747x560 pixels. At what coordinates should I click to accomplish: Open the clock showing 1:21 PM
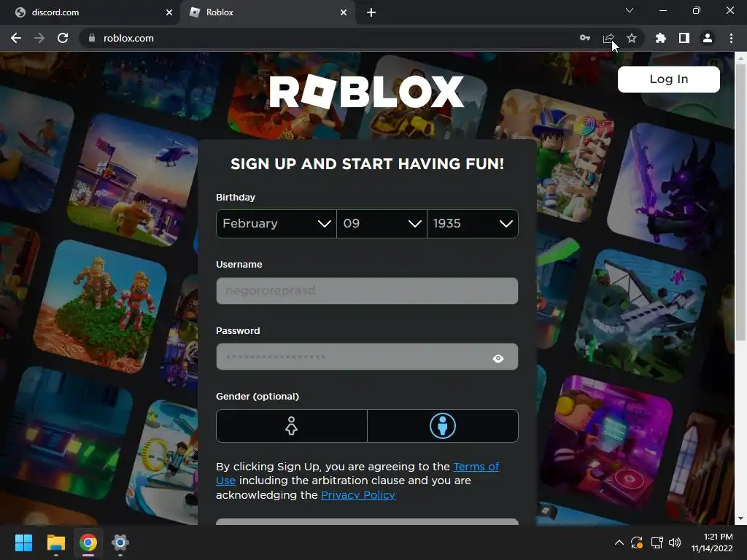(712, 542)
